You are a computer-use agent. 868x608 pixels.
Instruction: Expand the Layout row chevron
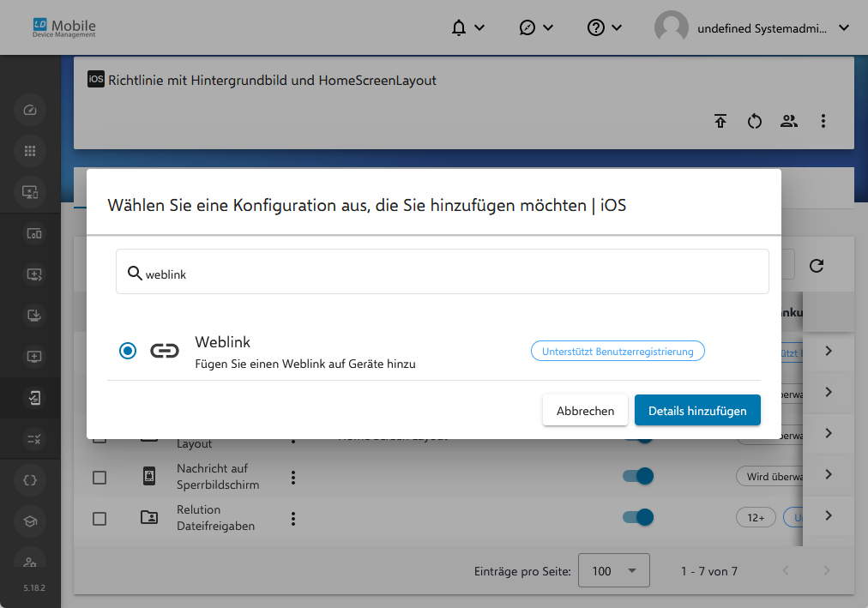point(829,433)
